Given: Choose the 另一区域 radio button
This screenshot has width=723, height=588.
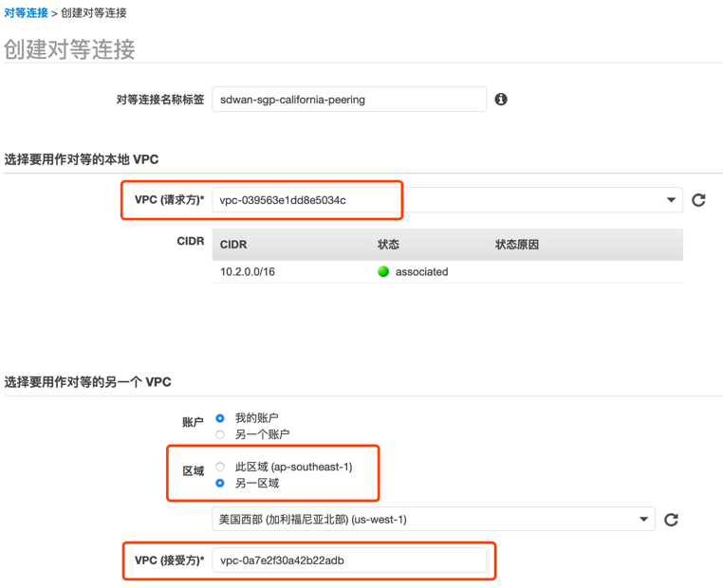Looking at the screenshot, I should tap(220, 483).
